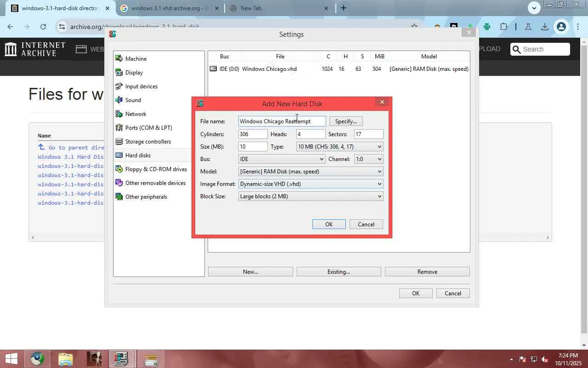Show hidden system tray icons
This screenshot has width=588, height=368.
(512, 359)
